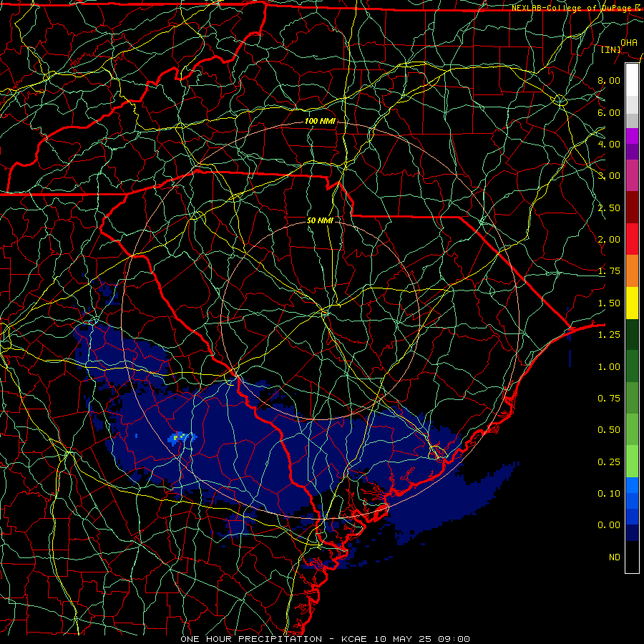Click the "OHA" product code label
644x644 pixels.
(x=629, y=42)
